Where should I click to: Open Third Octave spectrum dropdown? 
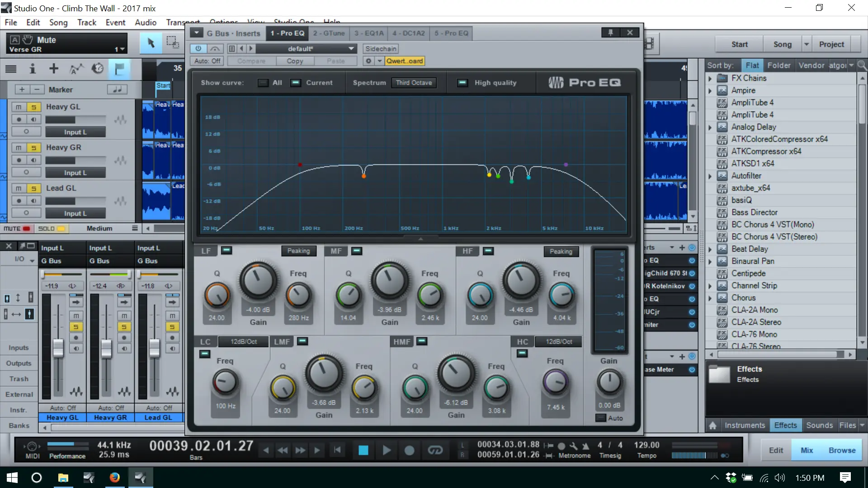pos(414,83)
